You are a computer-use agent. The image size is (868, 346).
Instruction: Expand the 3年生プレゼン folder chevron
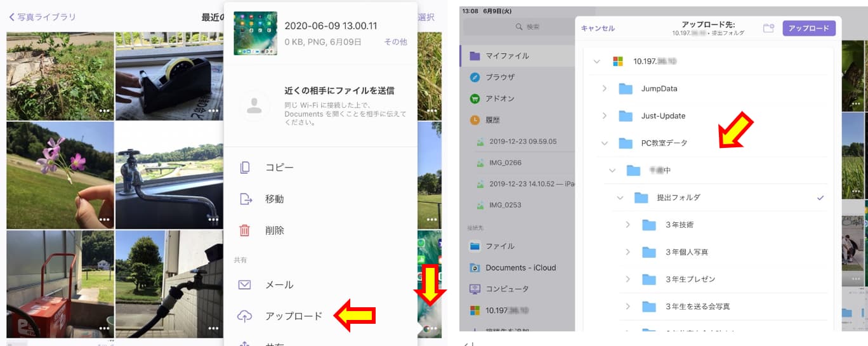pyautogui.click(x=628, y=279)
